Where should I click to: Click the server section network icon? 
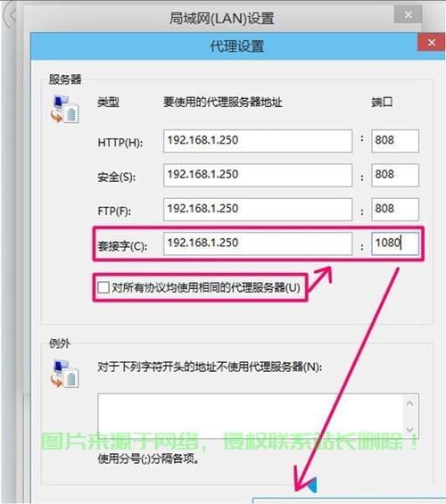[x=64, y=110]
